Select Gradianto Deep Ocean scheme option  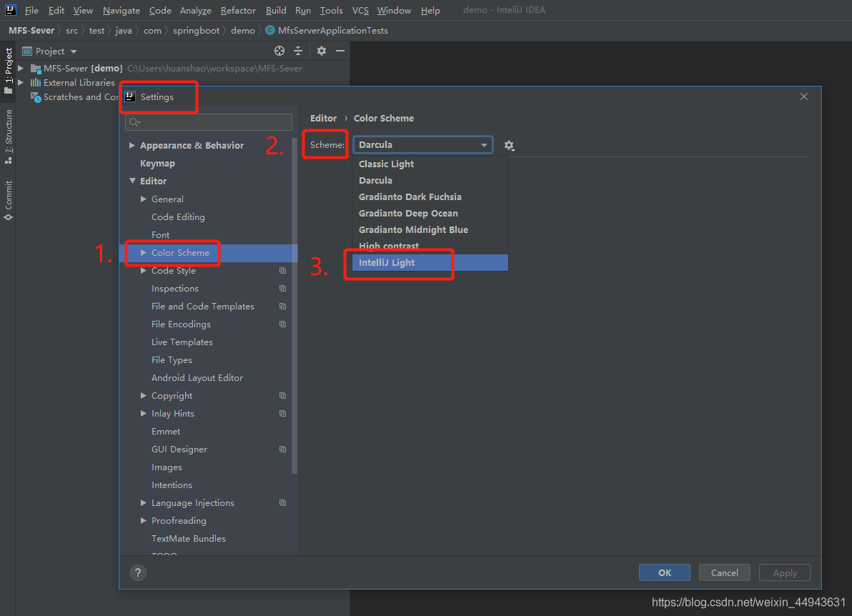click(x=430, y=214)
